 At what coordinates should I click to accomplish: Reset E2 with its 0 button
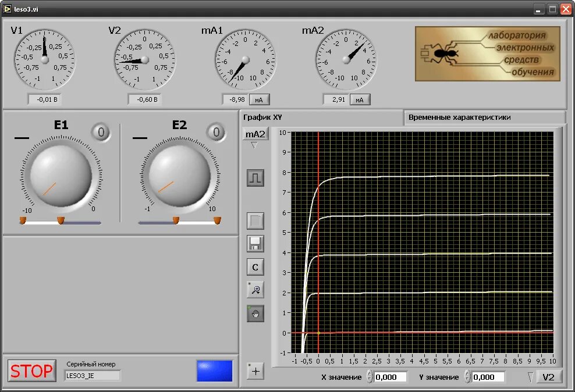pyautogui.click(x=216, y=132)
